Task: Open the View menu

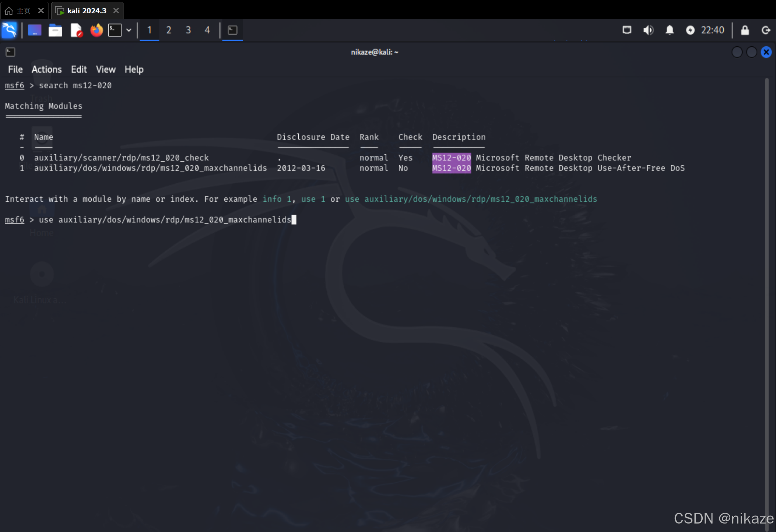Action: coord(105,69)
